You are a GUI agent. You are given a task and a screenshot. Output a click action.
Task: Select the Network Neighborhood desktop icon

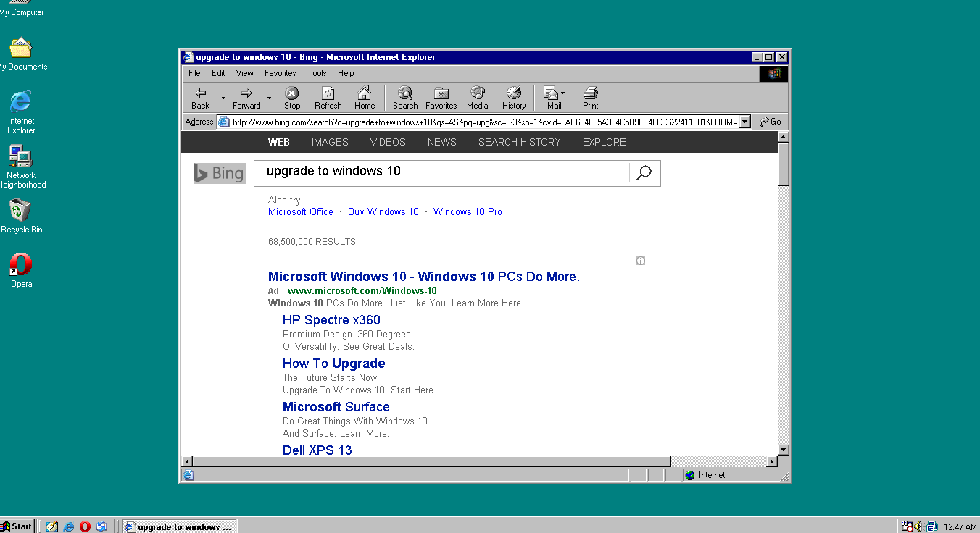tap(20, 167)
